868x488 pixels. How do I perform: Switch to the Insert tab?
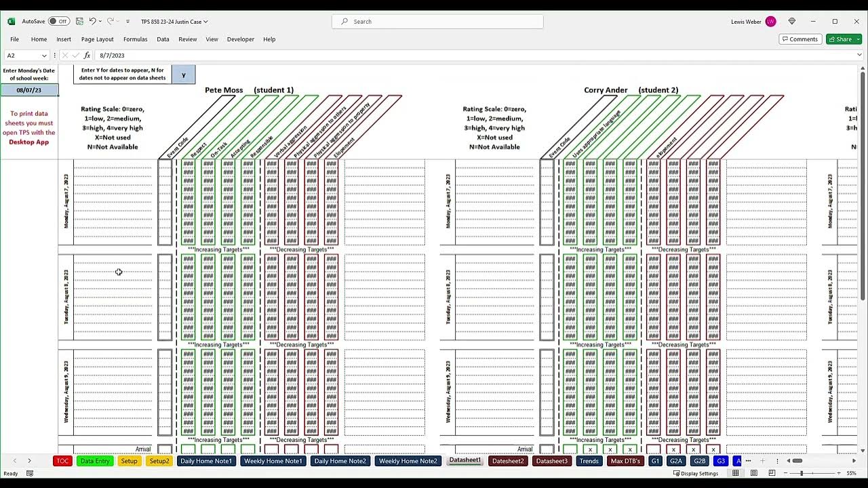pos(64,39)
